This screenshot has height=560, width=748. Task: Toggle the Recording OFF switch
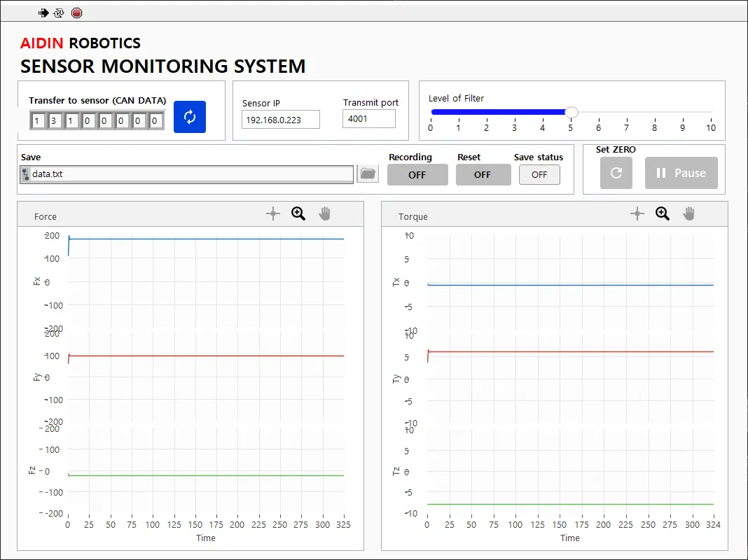click(x=417, y=175)
